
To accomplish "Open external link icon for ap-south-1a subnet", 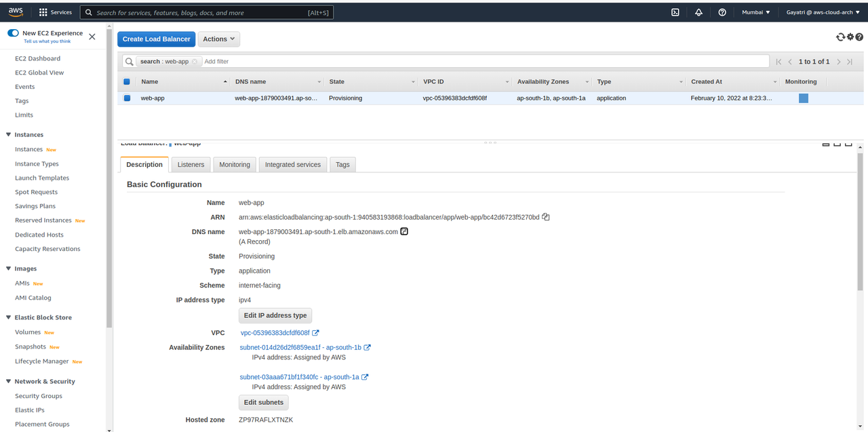I will pos(365,377).
